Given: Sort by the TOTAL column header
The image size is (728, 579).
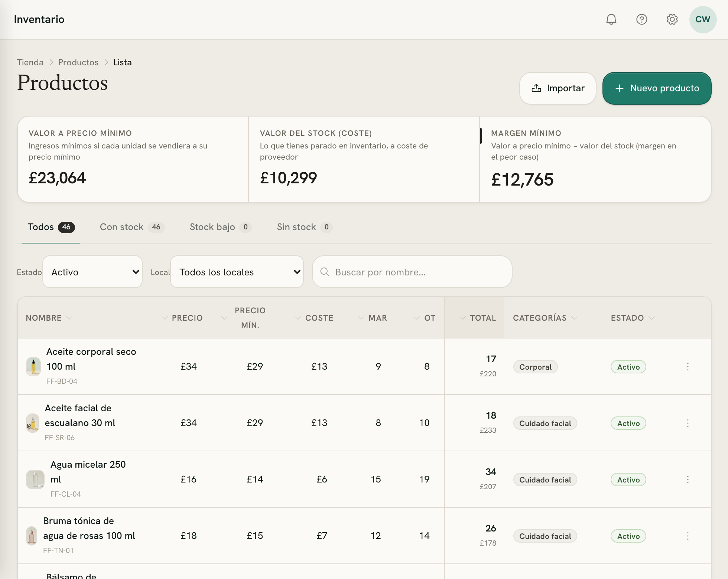Looking at the screenshot, I should click(478, 318).
